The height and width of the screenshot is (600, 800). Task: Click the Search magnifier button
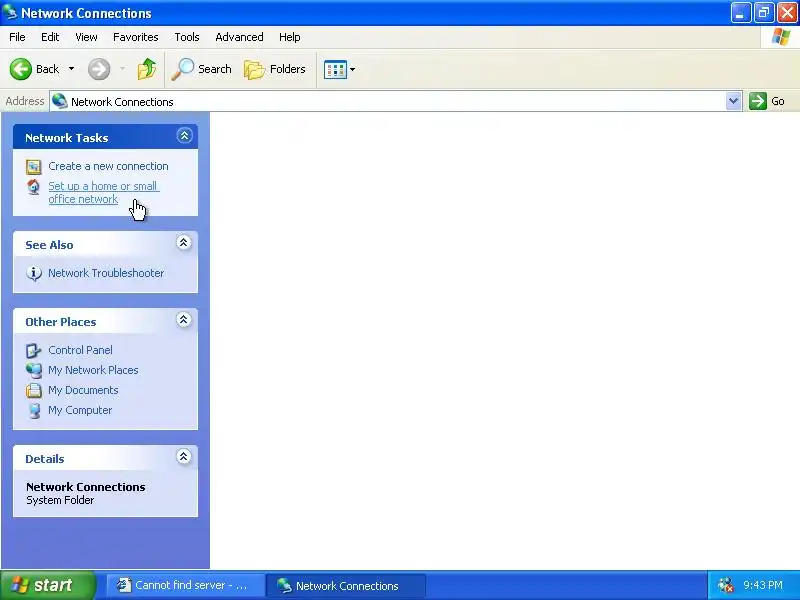click(202, 69)
